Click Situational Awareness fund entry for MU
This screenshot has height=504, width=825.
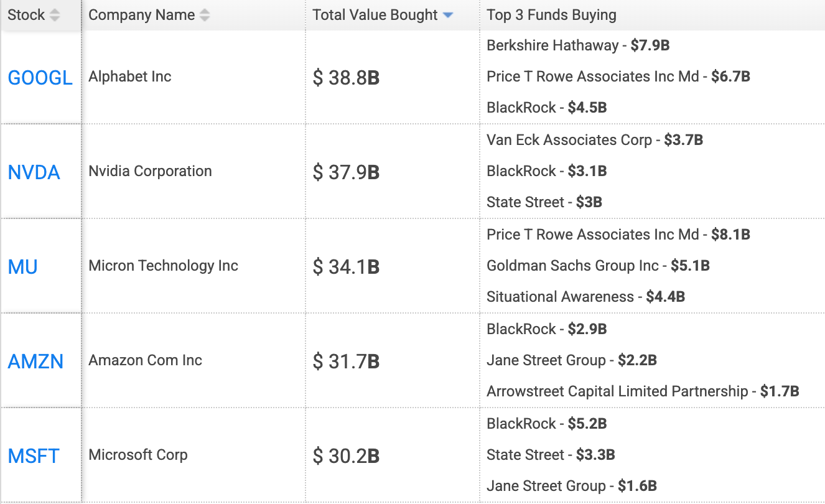[585, 297]
